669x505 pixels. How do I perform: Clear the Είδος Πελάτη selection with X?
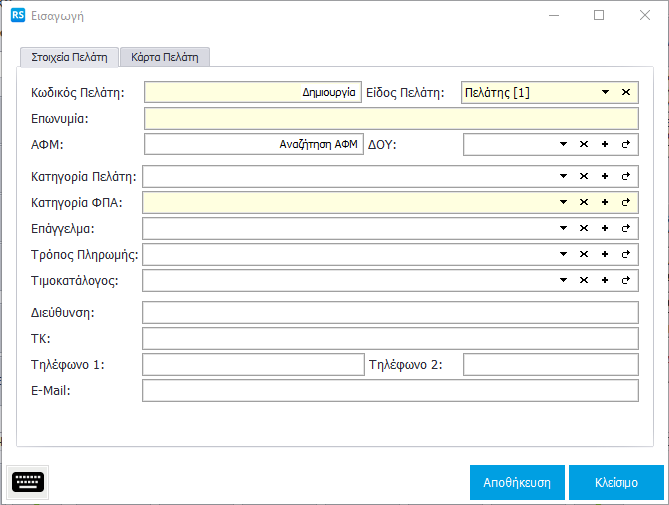(x=626, y=93)
